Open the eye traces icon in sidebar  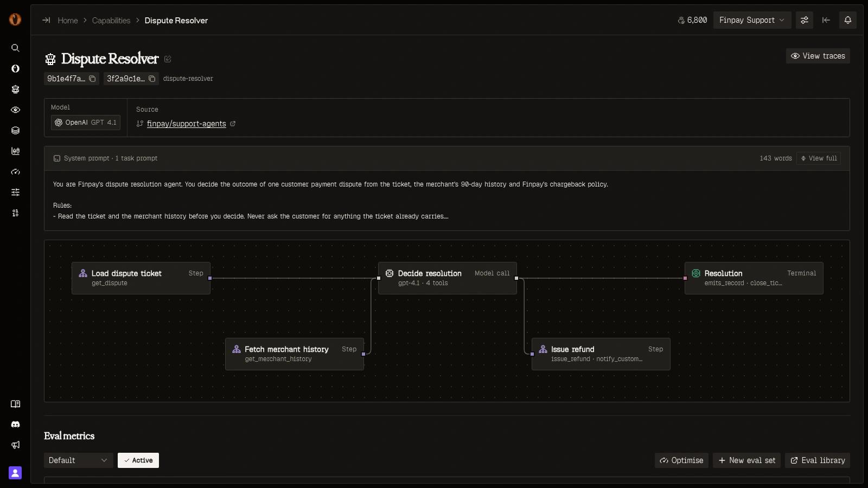coord(15,110)
